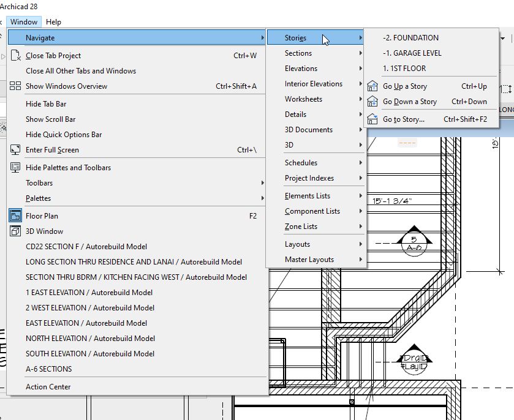Select Hide Tab Bar

(137, 104)
